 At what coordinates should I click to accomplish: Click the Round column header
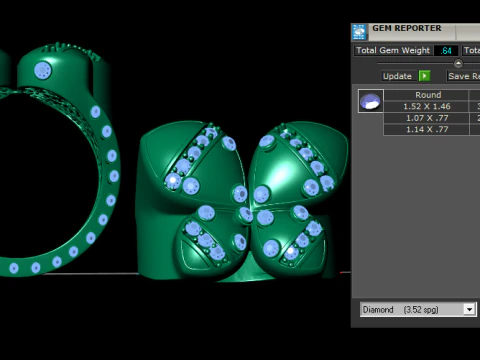tap(427, 95)
